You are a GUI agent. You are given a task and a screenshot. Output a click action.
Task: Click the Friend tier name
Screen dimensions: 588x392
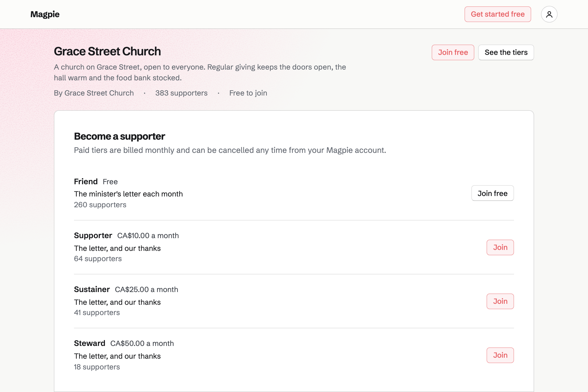[x=86, y=182]
